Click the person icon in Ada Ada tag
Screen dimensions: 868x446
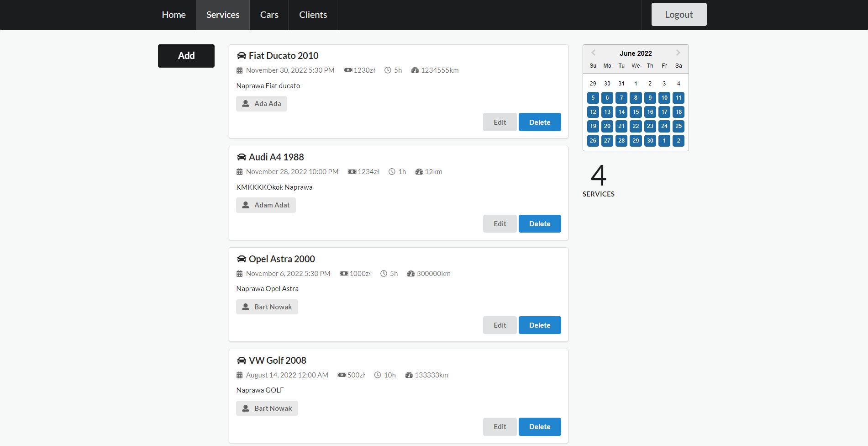(246, 104)
